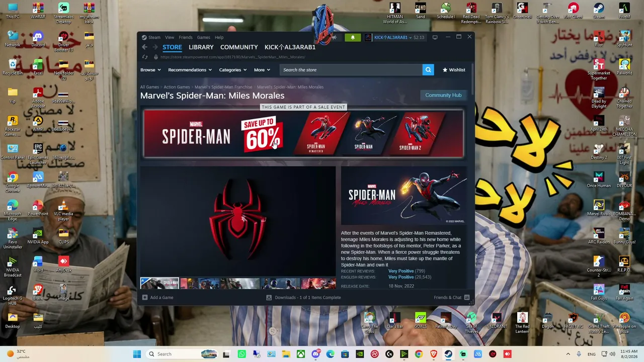Open Downloads status in Steam footer

(x=303, y=298)
